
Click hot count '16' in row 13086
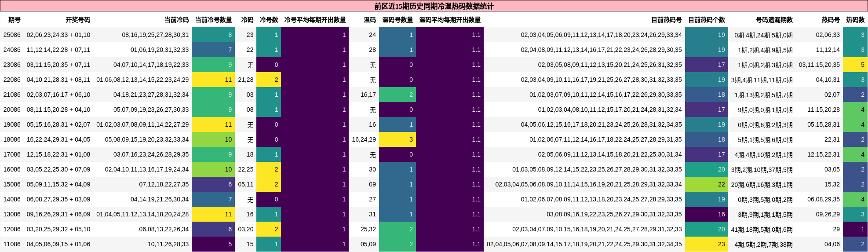[707, 214]
